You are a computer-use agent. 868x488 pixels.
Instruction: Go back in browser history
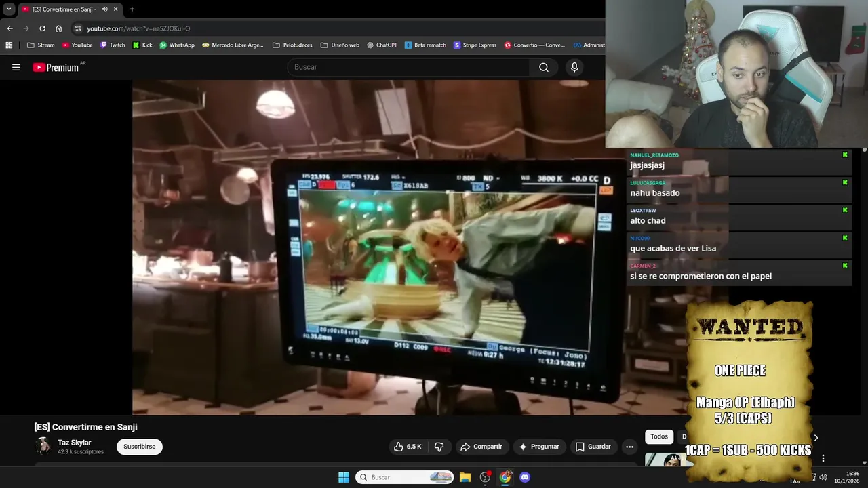click(x=9, y=28)
